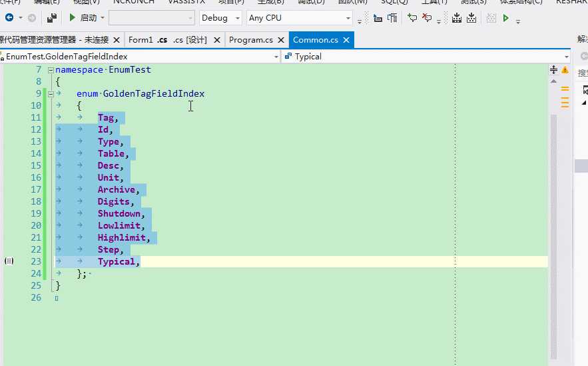Image resolution: width=588 pixels, height=366 pixels.
Task: Click the vertical scrollbar in the code editor
Action: click(x=553, y=237)
